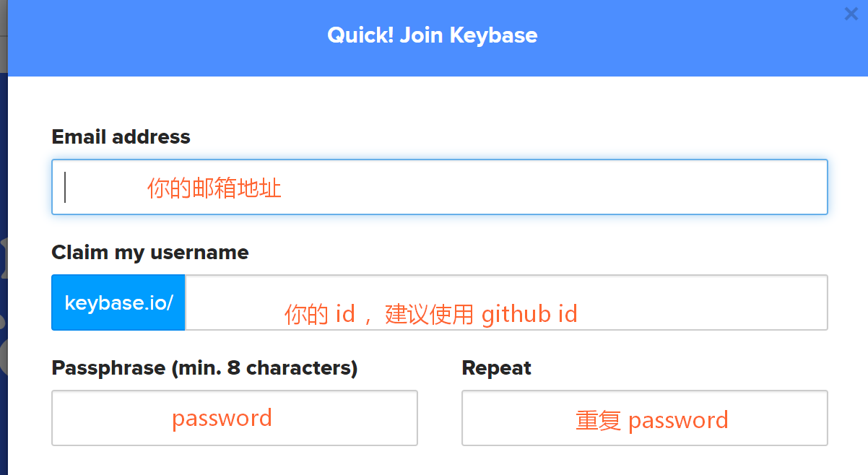Click the Passphrase min 8 characters label
This screenshot has height=475, width=868.
tap(204, 367)
